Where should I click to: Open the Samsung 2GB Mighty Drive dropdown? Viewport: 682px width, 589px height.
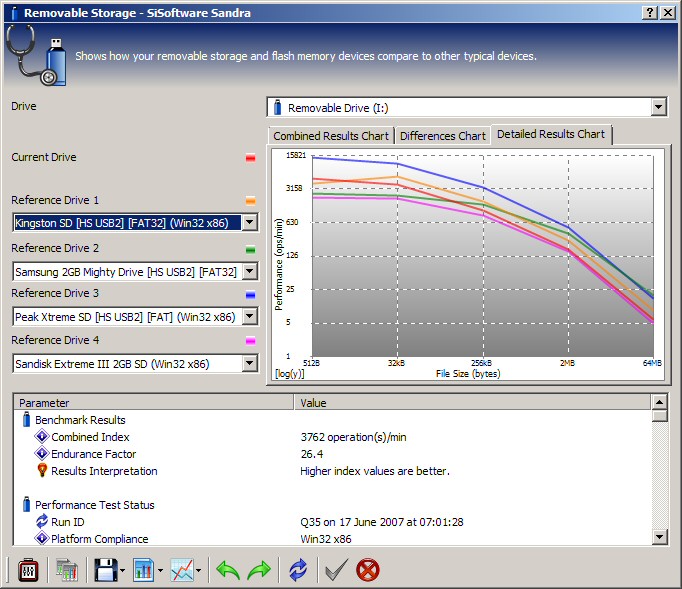(250, 271)
